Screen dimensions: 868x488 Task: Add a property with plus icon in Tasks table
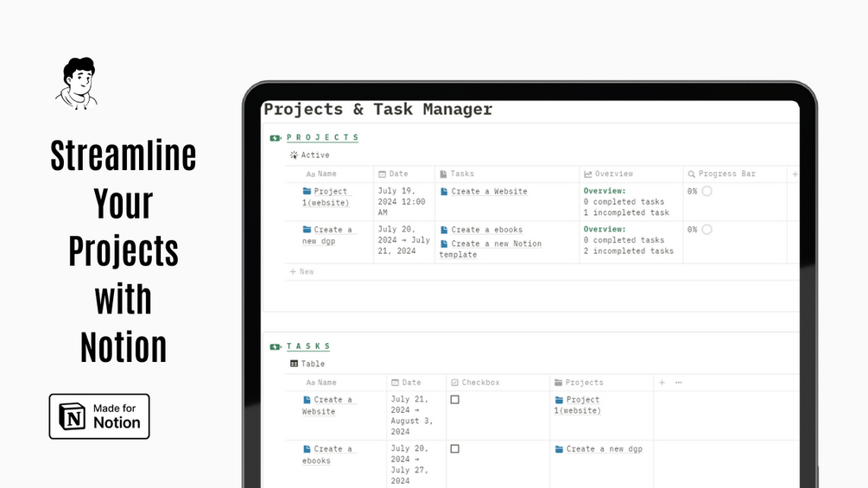pyautogui.click(x=662, y=383)
